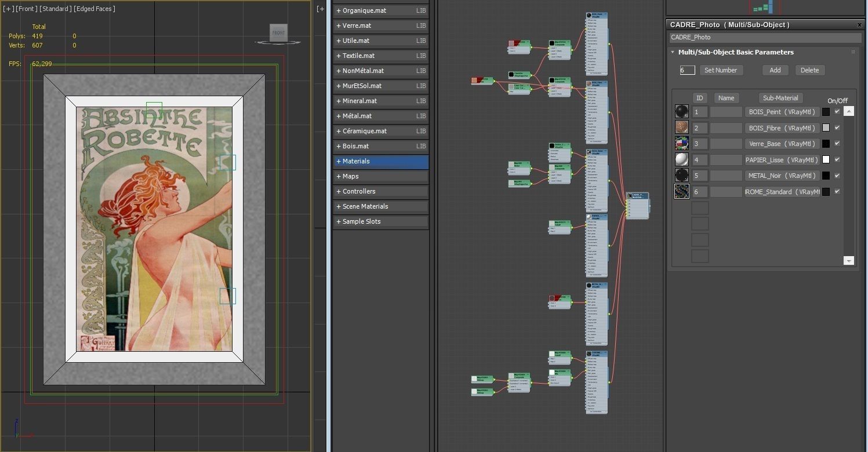The width and height of the screenshot is (868, 452).
Task: Click the white color swatch for PAPIER_Lisse
Action: (x=826, y=159)
